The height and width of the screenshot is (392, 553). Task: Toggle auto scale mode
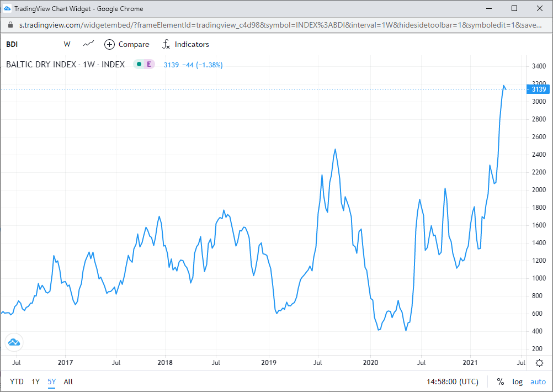point(538,382)
